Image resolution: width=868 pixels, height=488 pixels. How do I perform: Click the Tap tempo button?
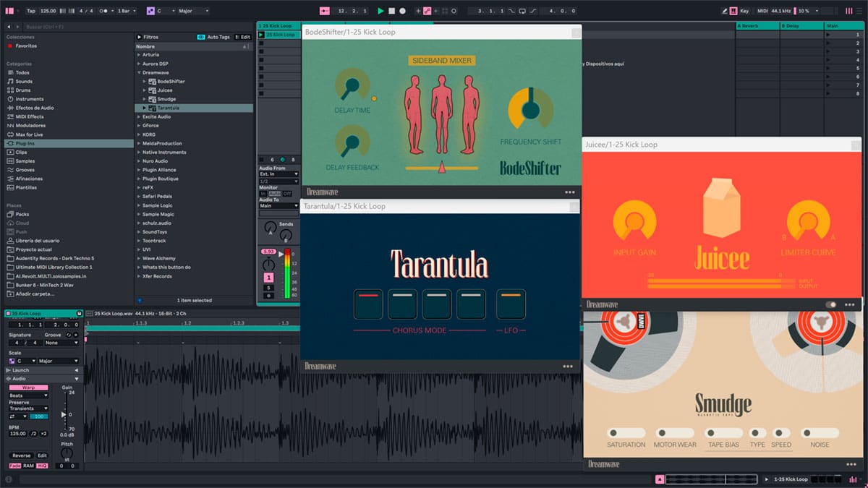point(30,11)
